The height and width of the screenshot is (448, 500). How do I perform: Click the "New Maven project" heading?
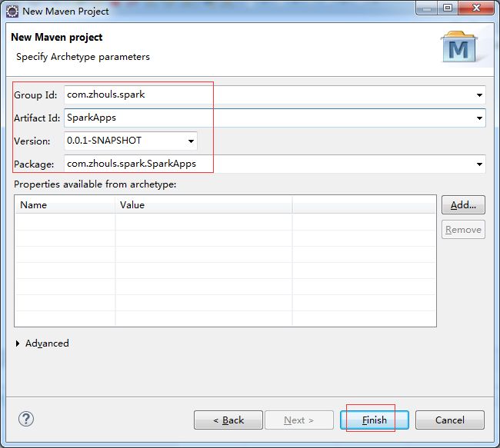point(57,38)
